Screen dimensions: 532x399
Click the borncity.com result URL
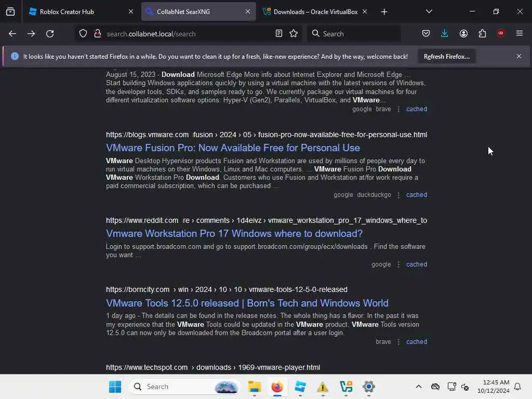coord(227,289)
